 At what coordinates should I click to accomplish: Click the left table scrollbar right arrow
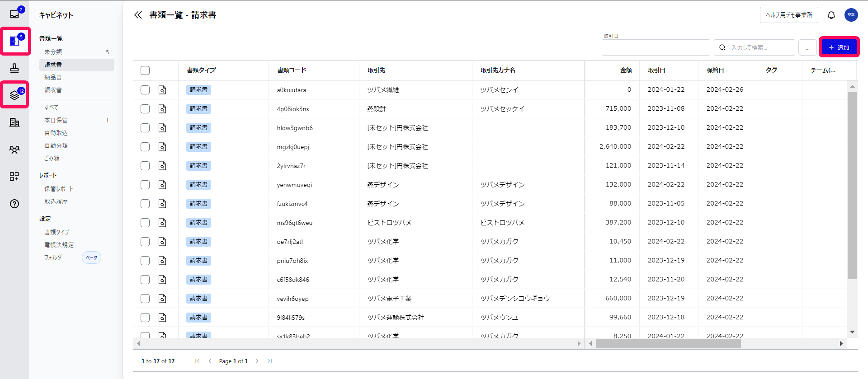579,344
